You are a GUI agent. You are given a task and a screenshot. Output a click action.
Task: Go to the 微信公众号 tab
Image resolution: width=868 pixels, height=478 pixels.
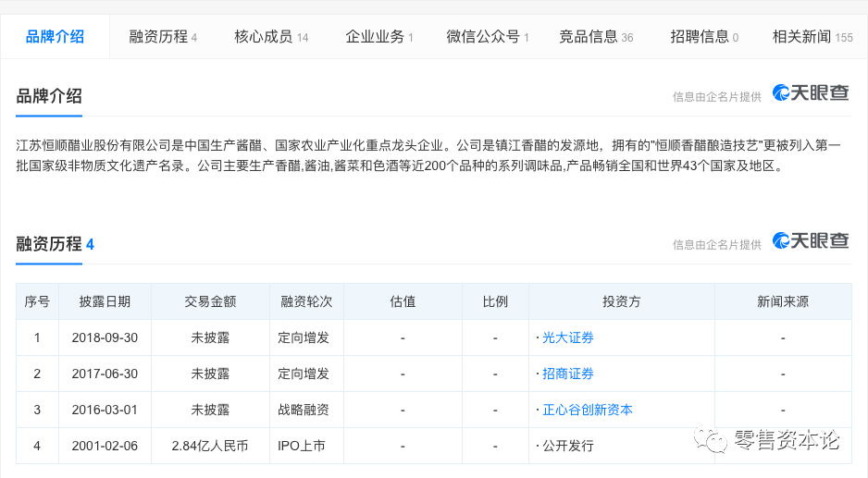pyautogui.click(x=488, y=37)
